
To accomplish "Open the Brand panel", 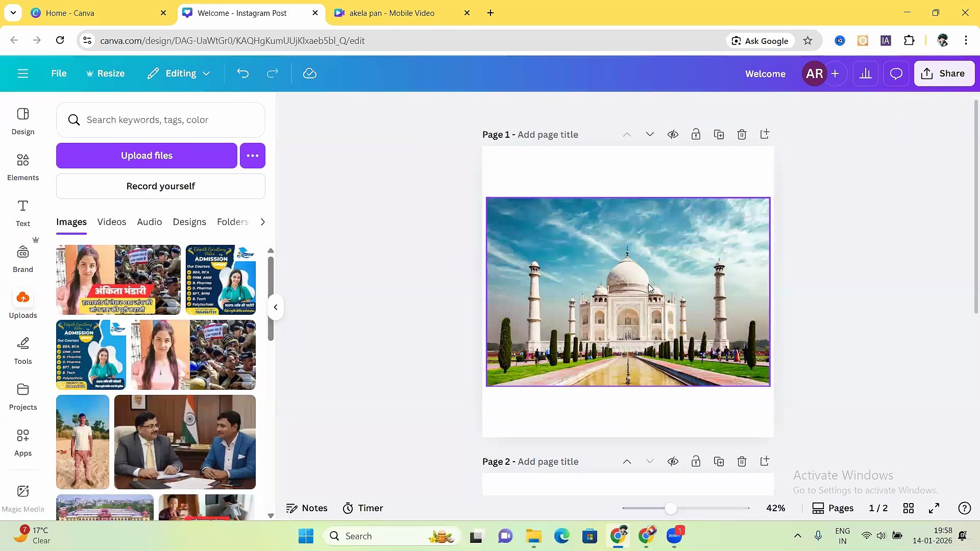I will coord(22,258).
